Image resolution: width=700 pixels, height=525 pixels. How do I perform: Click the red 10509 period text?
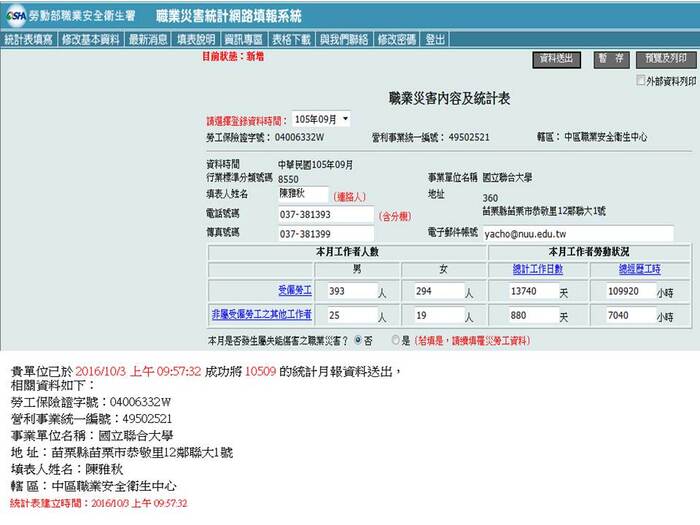coord(260,371)
